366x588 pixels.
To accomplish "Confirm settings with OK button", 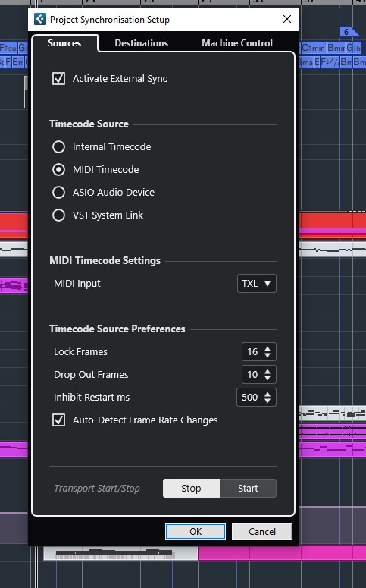I will pyautogui.click(x=196, y=531).
